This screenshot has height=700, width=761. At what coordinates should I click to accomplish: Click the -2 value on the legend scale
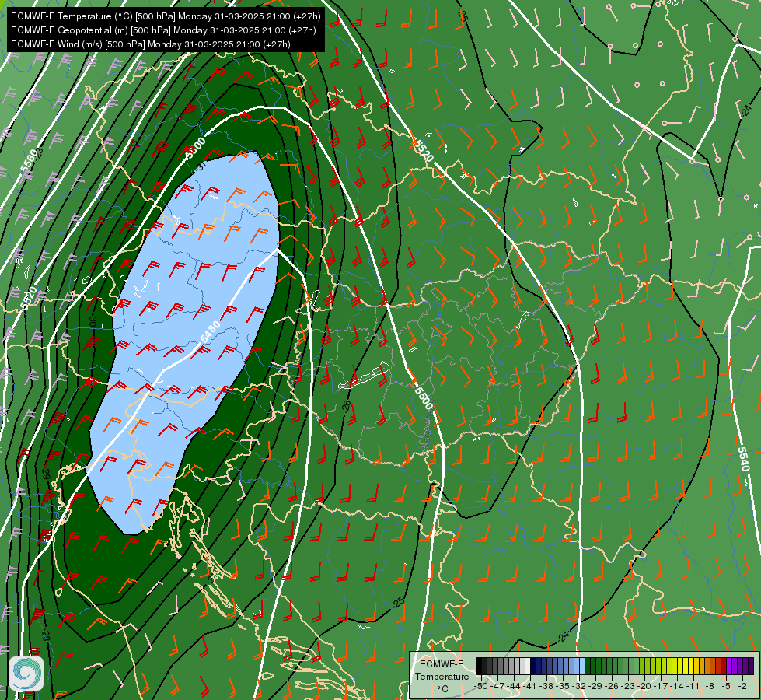coord(742,686)
